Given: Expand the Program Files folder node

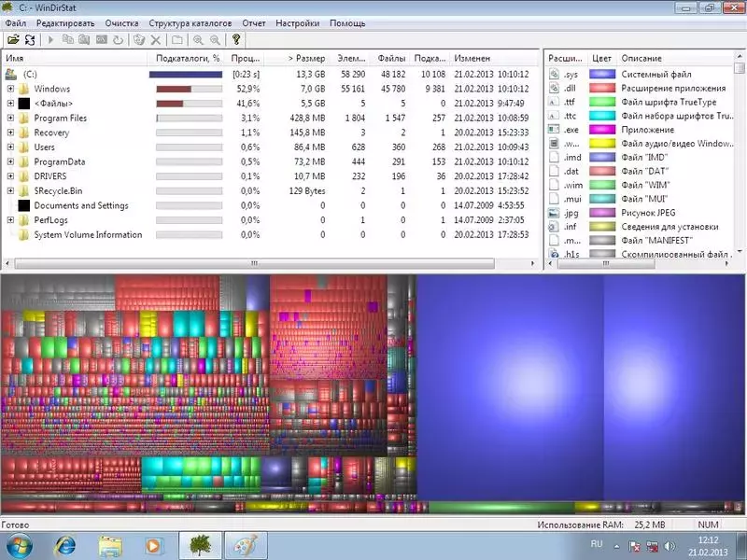Looking at the screenshot, I should point(10,118).
